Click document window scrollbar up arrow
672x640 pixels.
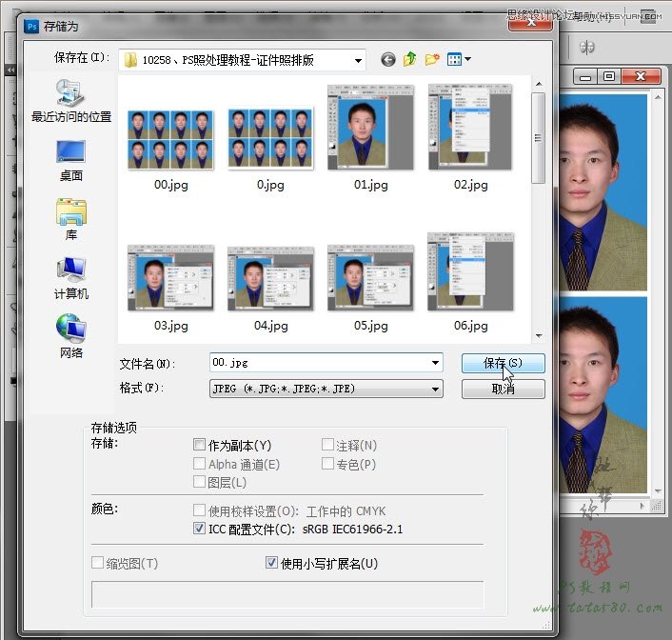658,97
